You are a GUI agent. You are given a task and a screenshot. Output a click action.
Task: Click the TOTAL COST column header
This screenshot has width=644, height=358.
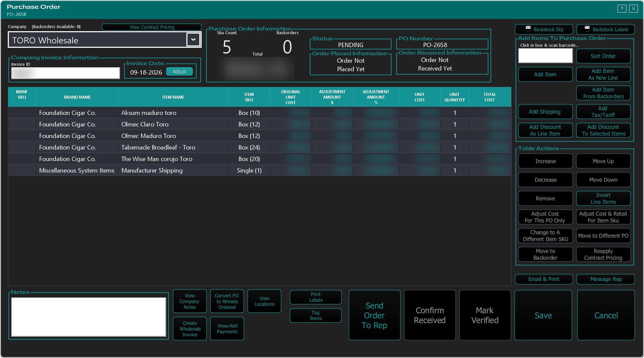click(x=489, y=97)
